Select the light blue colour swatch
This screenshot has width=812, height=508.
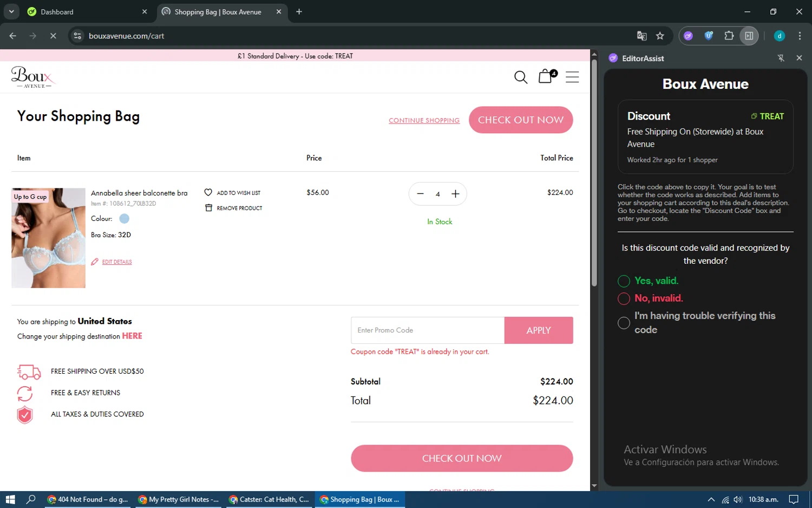(124, 219)
